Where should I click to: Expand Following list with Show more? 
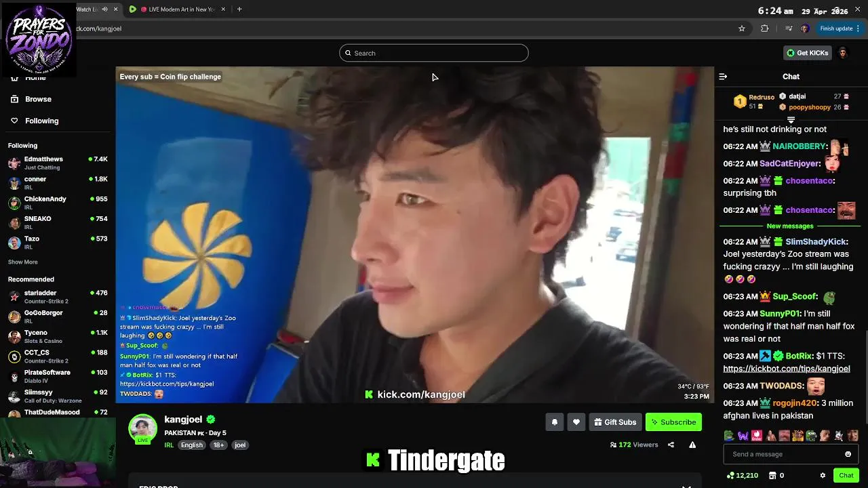[x=23, y=262]
